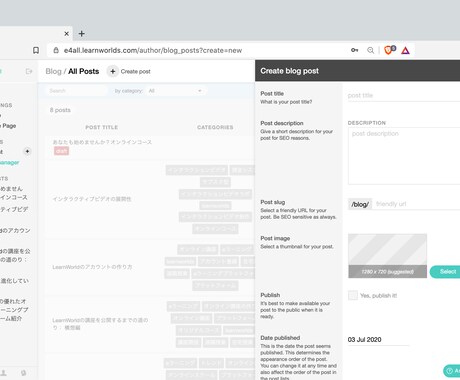This screenshot has height=380, width=460.
Task: Click the lock icon in address bar
Action: point(56,50)
